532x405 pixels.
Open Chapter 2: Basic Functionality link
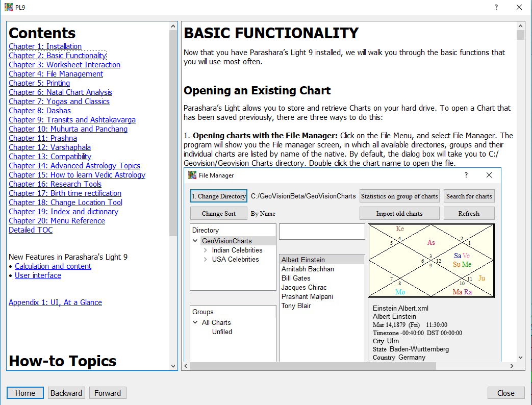tap(57, 56)
